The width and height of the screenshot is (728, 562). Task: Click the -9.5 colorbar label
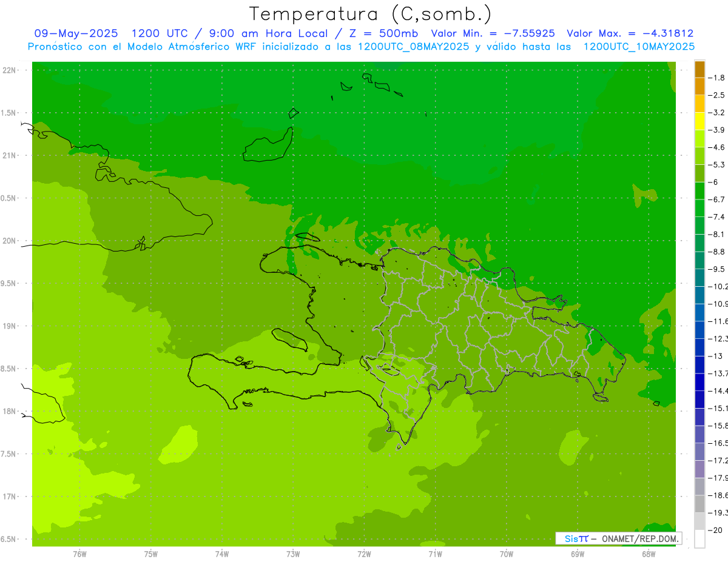[717, 269]
